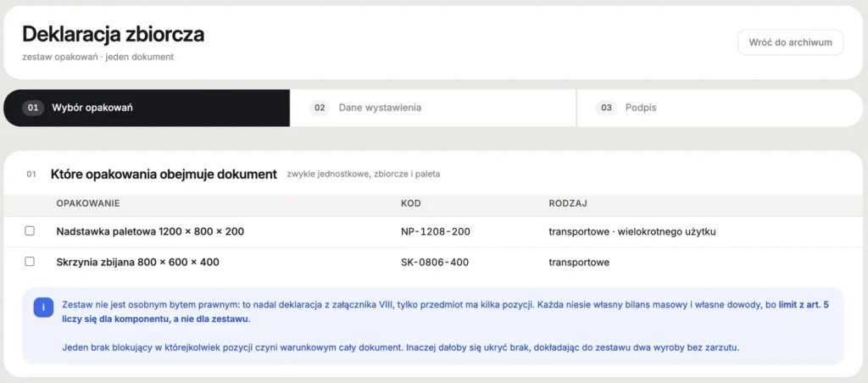Click the code NP-1208-200
The image size is (868, 383).
436,231
